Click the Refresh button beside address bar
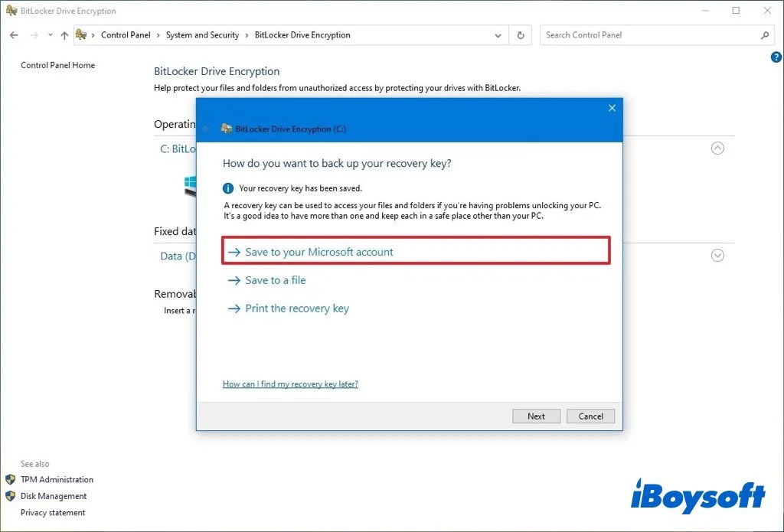 (x=521, y=35)
